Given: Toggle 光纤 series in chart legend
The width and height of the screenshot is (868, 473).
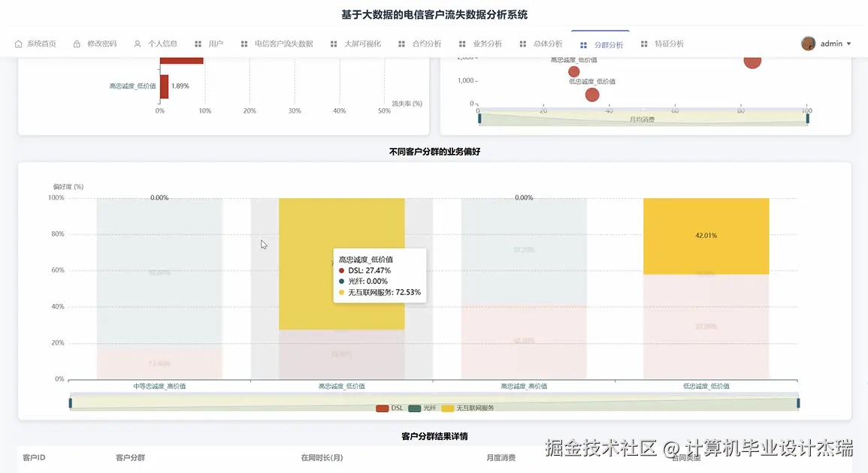Looking at the screenshot, I should point(422,408).
